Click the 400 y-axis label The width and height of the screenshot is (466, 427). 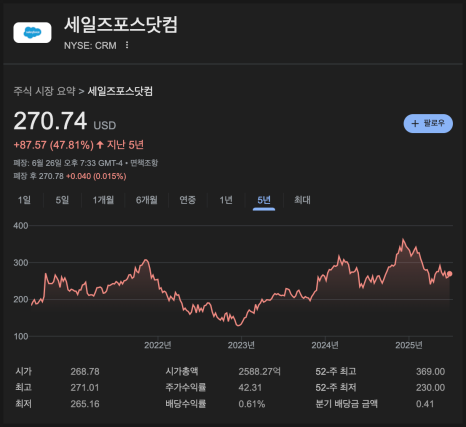point(21,226)
